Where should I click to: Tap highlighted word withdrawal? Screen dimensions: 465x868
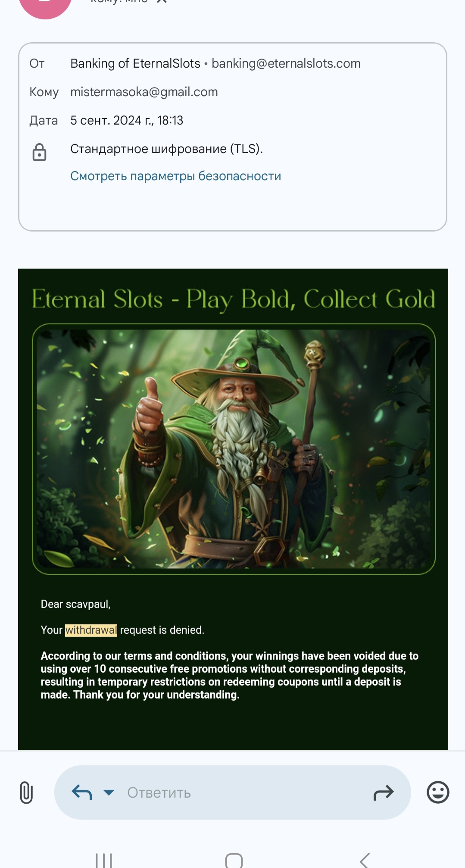[x=91, y=630]
